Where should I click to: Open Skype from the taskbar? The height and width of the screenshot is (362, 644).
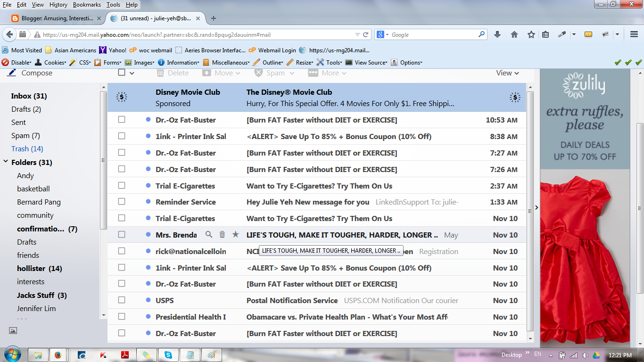point(168,355)
